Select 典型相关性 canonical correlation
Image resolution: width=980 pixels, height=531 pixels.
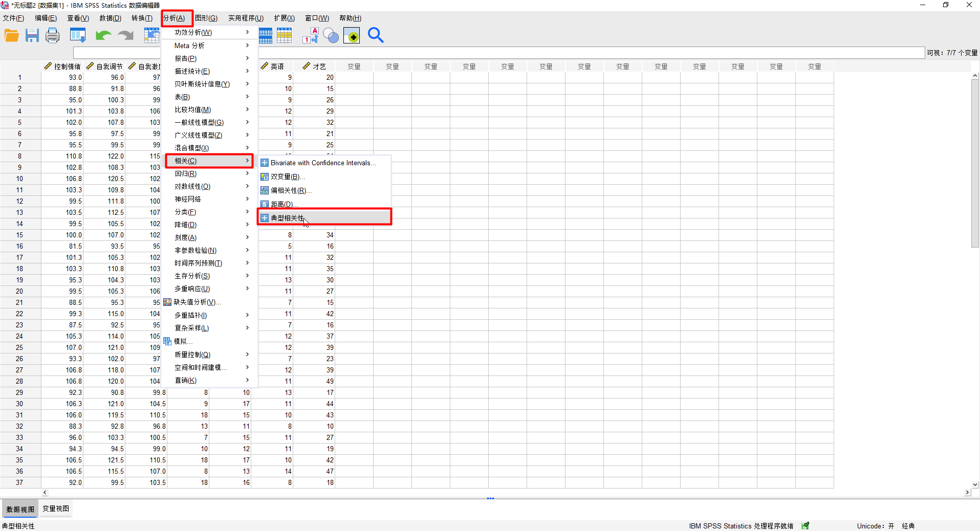(324, 218)
